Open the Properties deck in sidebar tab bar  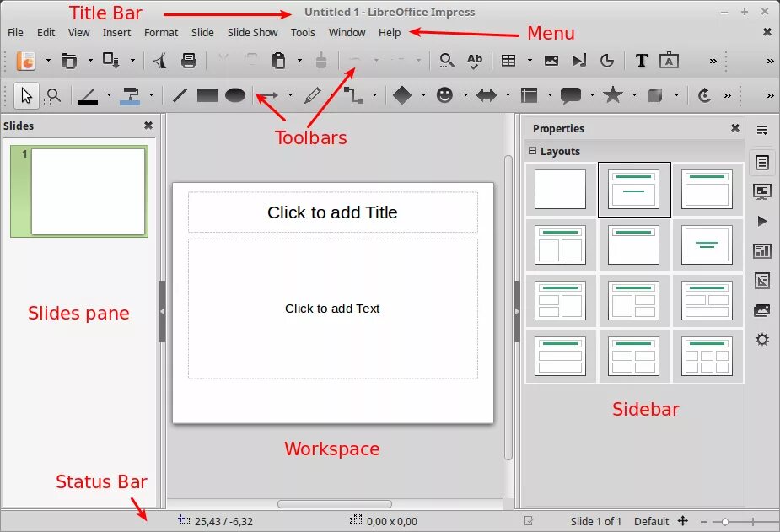[762, 163]
